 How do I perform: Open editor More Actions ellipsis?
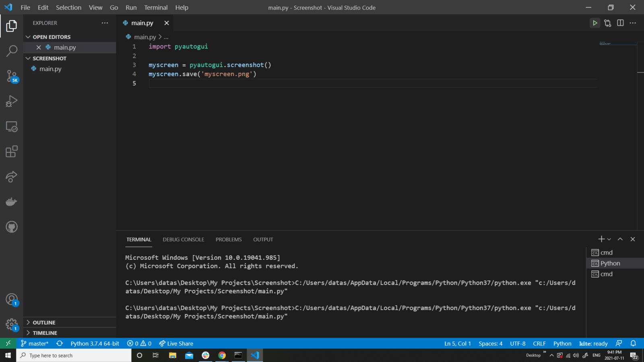[x=633, y=23]
